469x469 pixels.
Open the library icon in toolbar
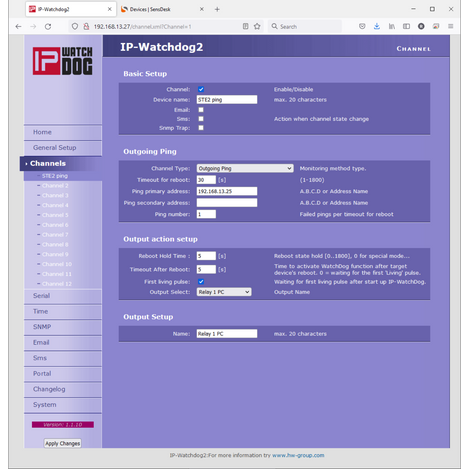tap(392, 26)
